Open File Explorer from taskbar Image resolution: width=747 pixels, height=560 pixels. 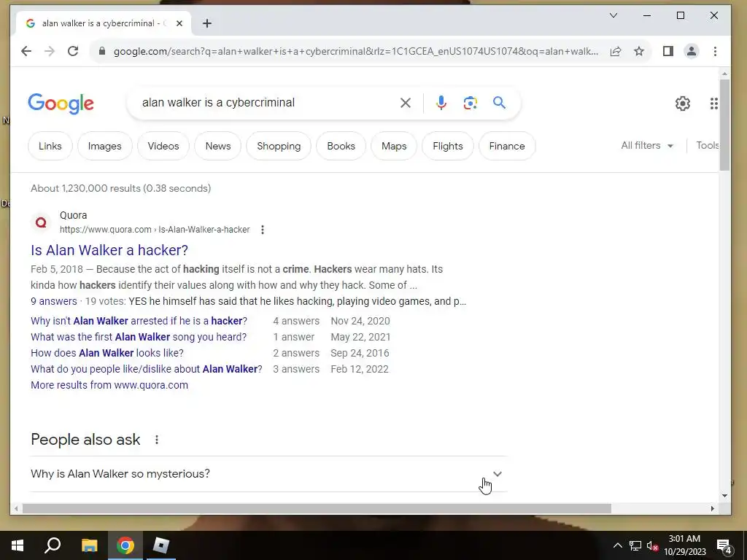89,545
